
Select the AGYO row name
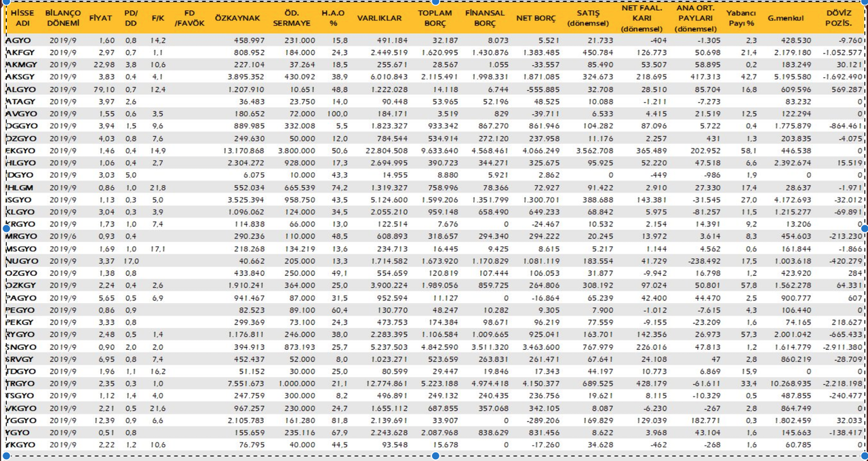(18, 41)
